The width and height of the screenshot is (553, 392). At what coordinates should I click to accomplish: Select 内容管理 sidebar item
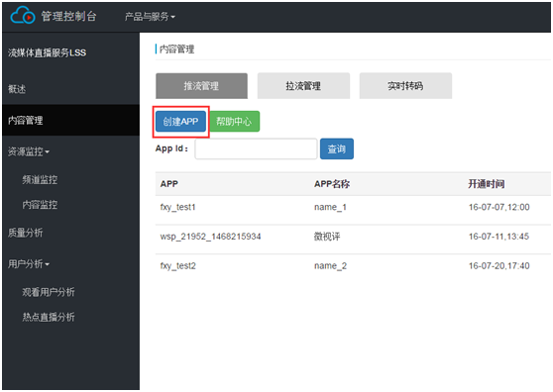[x=71, y=120]
